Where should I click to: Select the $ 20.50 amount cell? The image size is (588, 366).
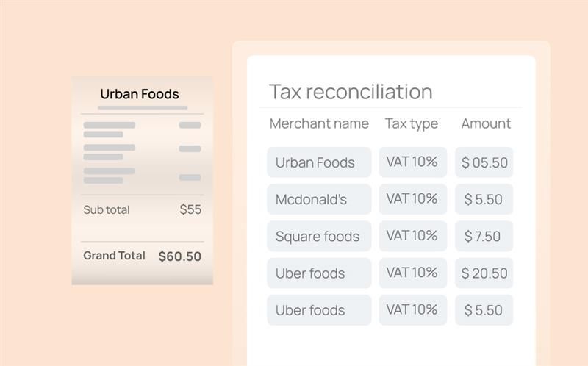pyautogui.click(x=484, y=273)
